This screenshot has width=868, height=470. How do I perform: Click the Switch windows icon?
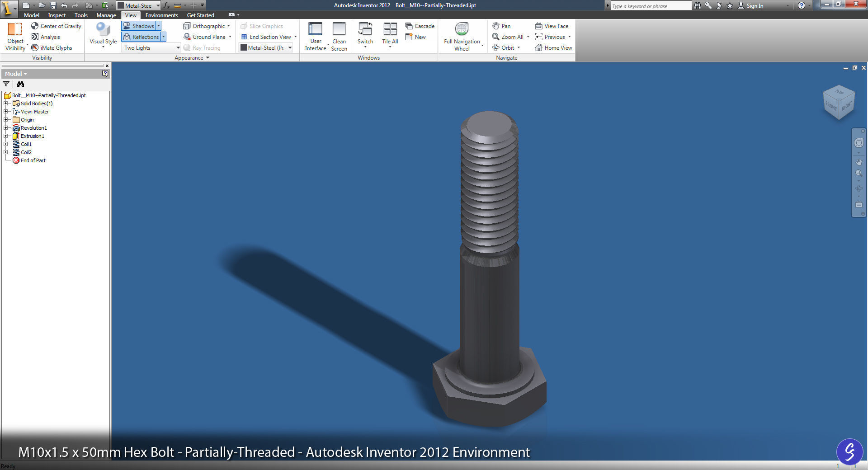click(x=365, y=29)
